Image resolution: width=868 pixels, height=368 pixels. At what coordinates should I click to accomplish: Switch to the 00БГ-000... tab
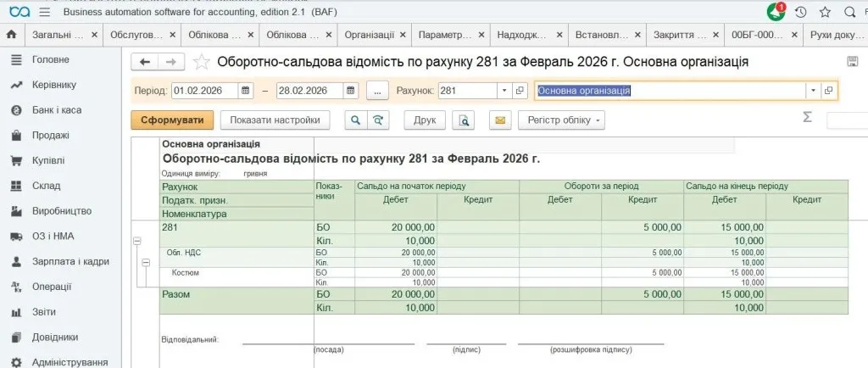(757, 34)
